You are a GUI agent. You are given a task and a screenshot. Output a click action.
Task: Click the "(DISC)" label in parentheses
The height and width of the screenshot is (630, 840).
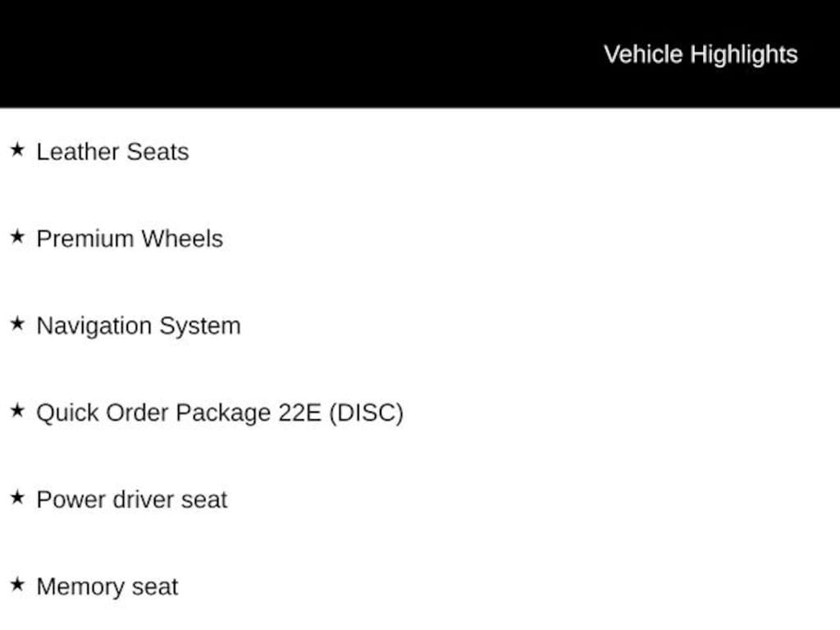(x=366, y=413)
